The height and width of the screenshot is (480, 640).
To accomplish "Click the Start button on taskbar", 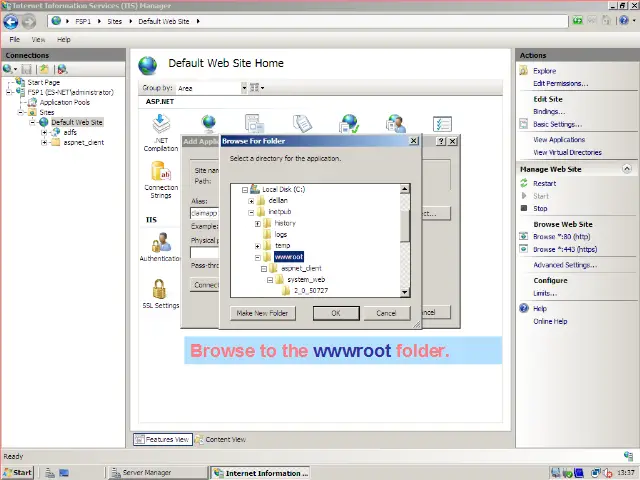I will 17,473.
